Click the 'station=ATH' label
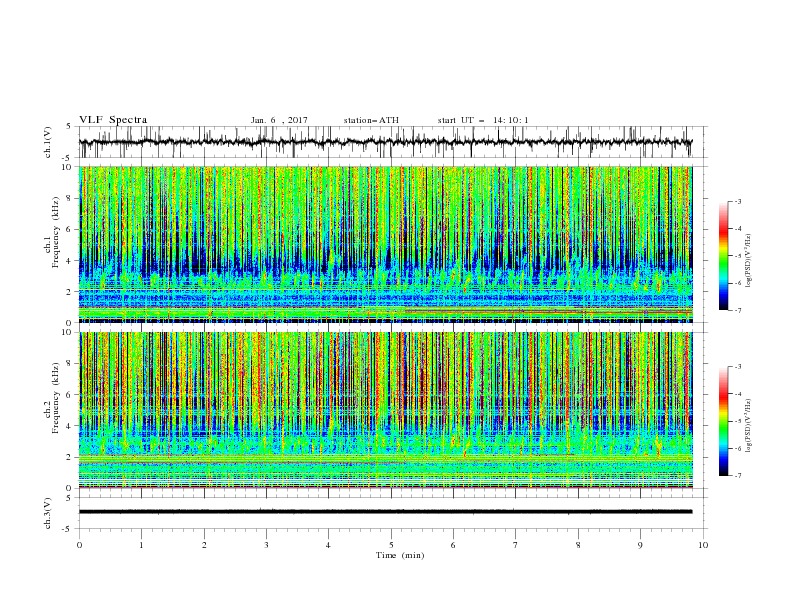This screenshot has width=792, height=612. [x=371, y=120]
